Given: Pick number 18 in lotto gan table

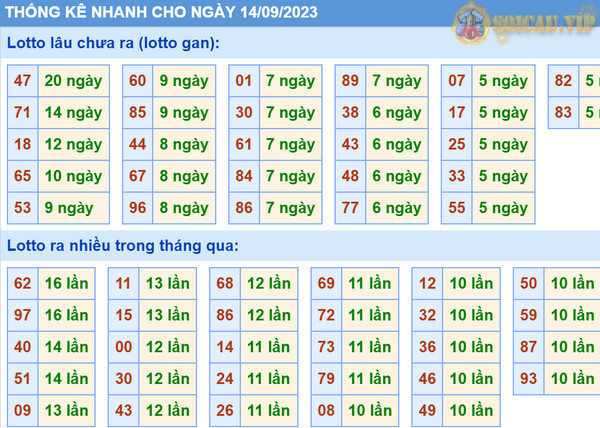Looking at the screenshot, I should click(x=23, y=144).
